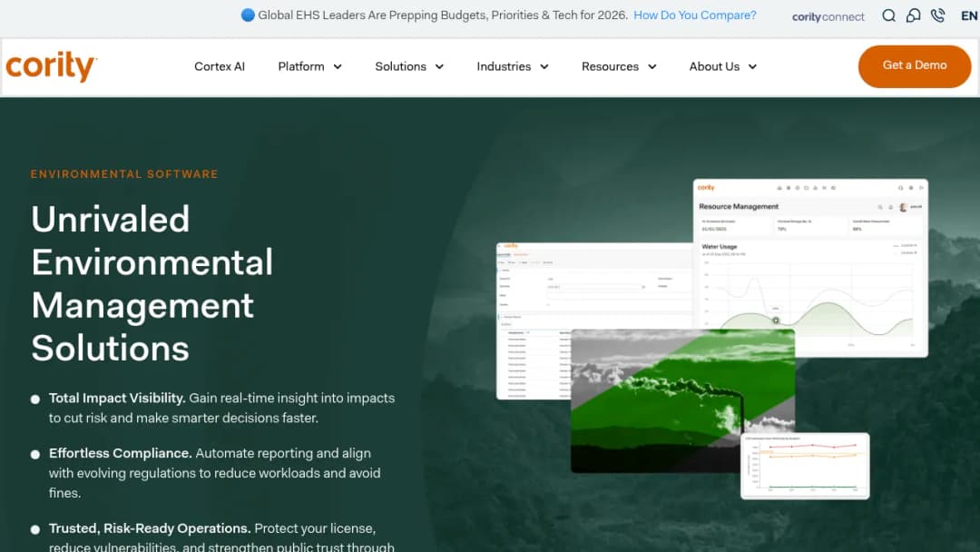Open the Solutions nav item
Image resolution: width=980 pixels, height=552 pixels.
coord(401,66)
